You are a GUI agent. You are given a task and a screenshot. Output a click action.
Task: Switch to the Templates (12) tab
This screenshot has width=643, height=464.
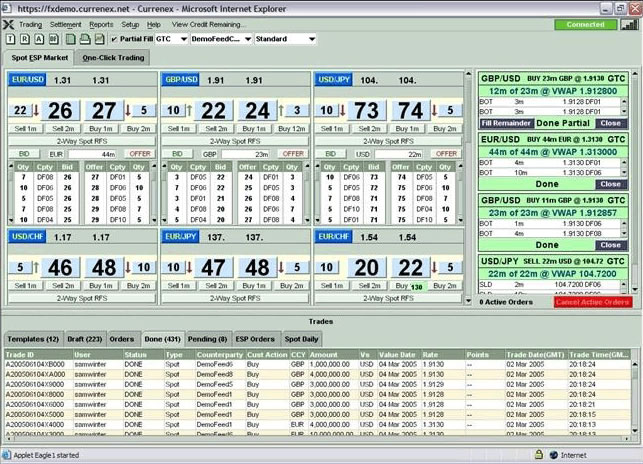[x=33, y=339]
